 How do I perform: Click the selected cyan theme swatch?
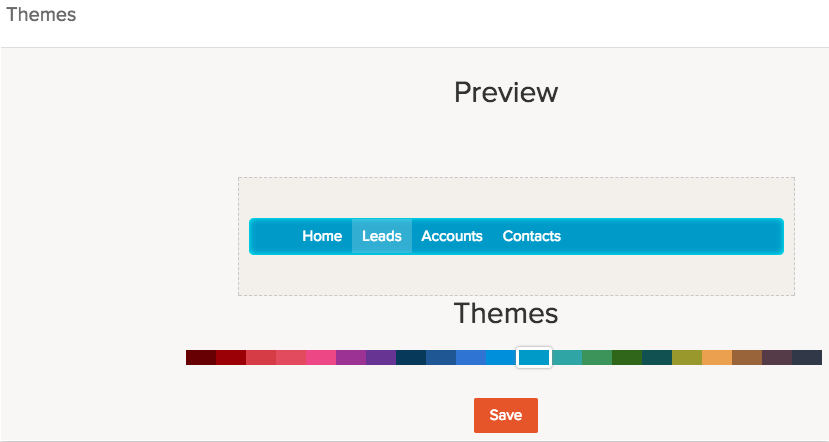(534, 357)
